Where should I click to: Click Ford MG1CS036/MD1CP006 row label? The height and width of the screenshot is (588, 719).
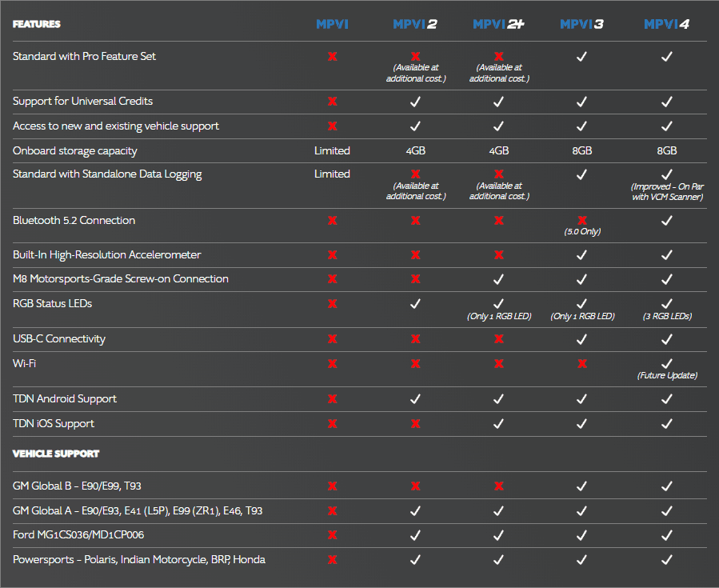click(x=78, y=534)
